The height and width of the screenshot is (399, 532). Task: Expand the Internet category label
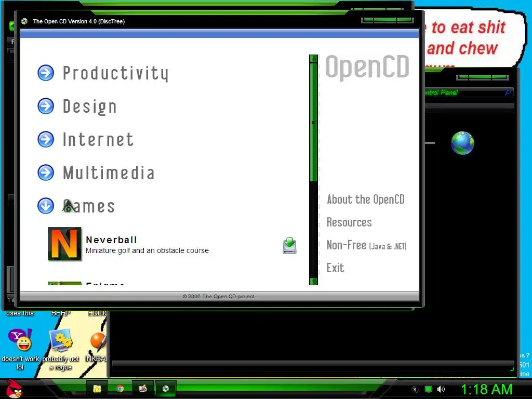(98, 139)
